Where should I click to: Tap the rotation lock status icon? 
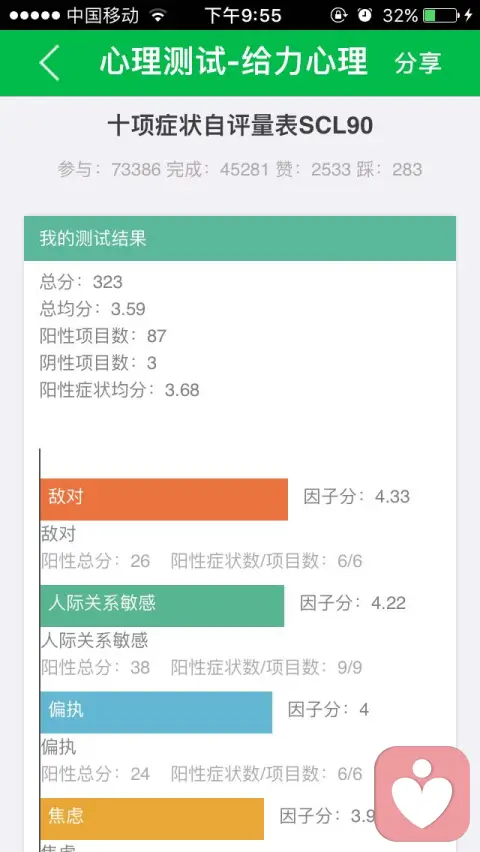[338, 15]
